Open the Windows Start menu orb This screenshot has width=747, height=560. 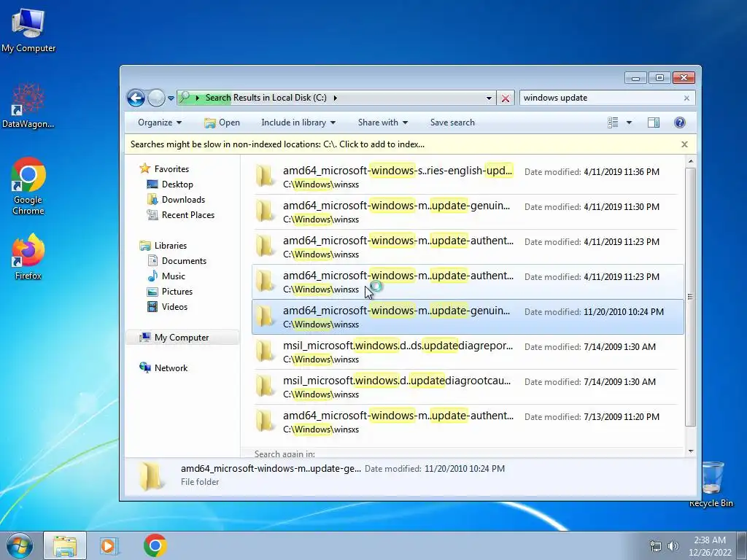coord(20,545)
